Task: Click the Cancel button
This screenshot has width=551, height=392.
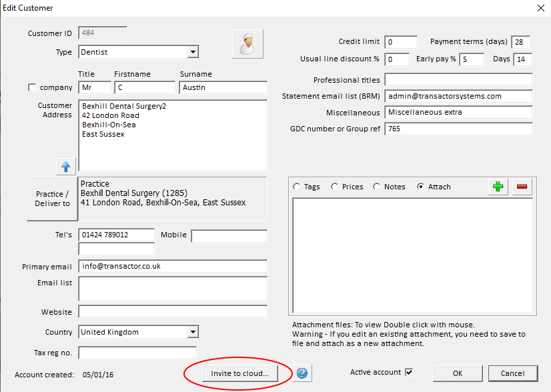Action: click(513, 373)
